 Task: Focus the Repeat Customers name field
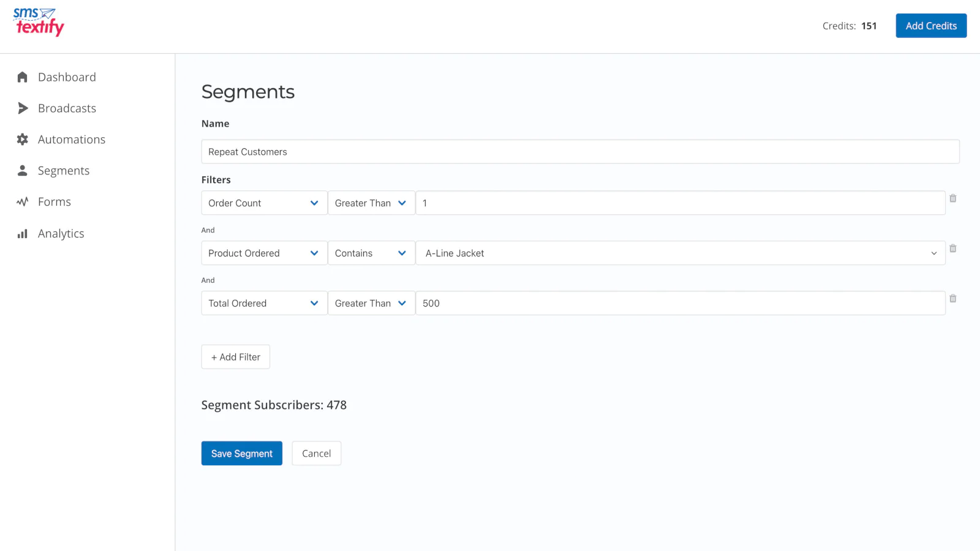(x=580, y=152)
